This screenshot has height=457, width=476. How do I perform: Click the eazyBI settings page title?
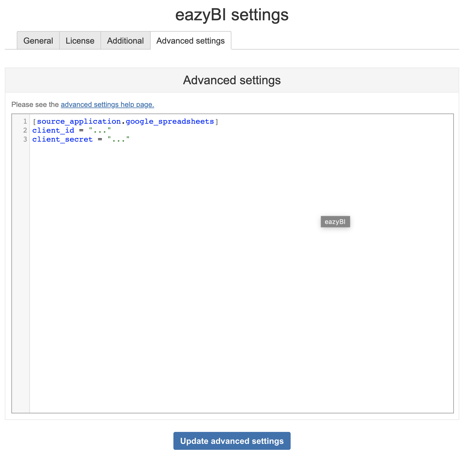coord(232,15)
